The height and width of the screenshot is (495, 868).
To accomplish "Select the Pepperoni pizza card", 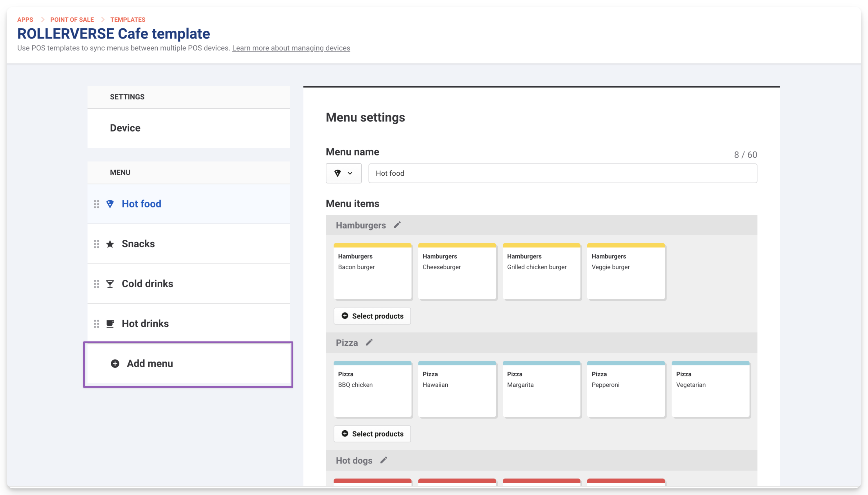I will pyautogui.click(x=626, y=389).
